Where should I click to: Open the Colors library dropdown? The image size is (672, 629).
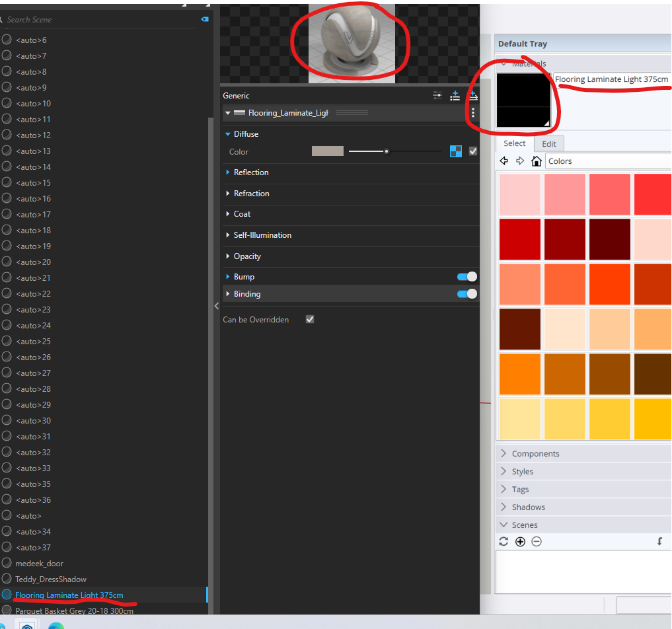609,161
